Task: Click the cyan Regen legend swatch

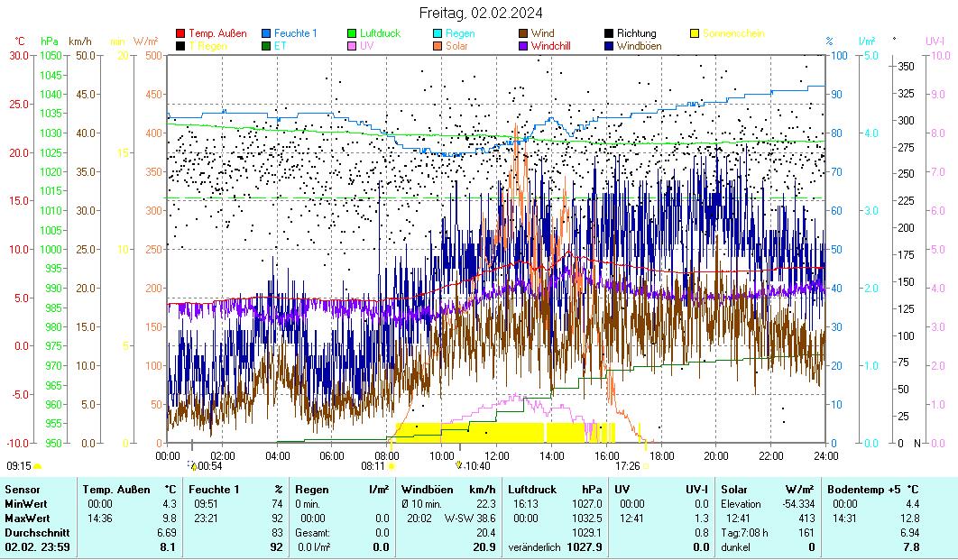Action: tap(437, 33)
